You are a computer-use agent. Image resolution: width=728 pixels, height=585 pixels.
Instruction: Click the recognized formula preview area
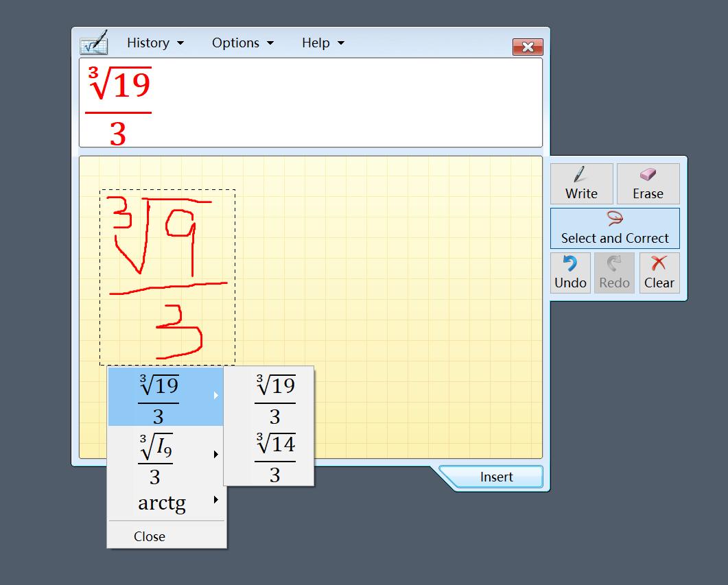click(311, 102)
